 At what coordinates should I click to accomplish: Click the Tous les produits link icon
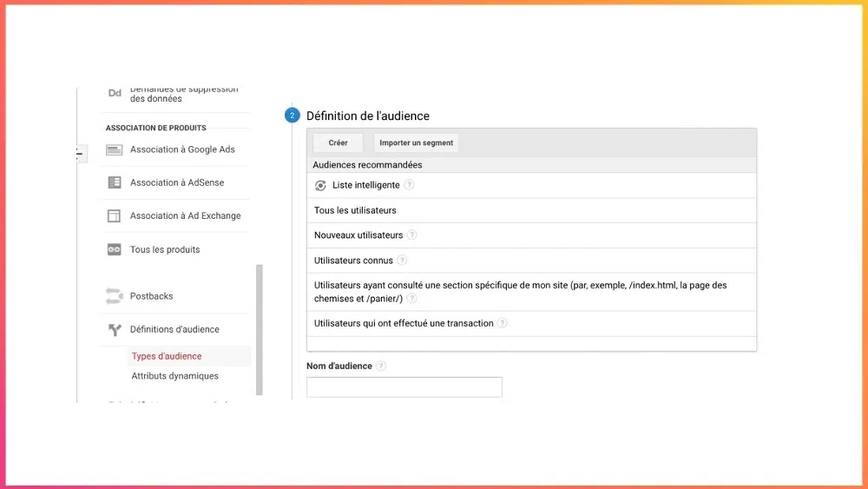[114, 249]
